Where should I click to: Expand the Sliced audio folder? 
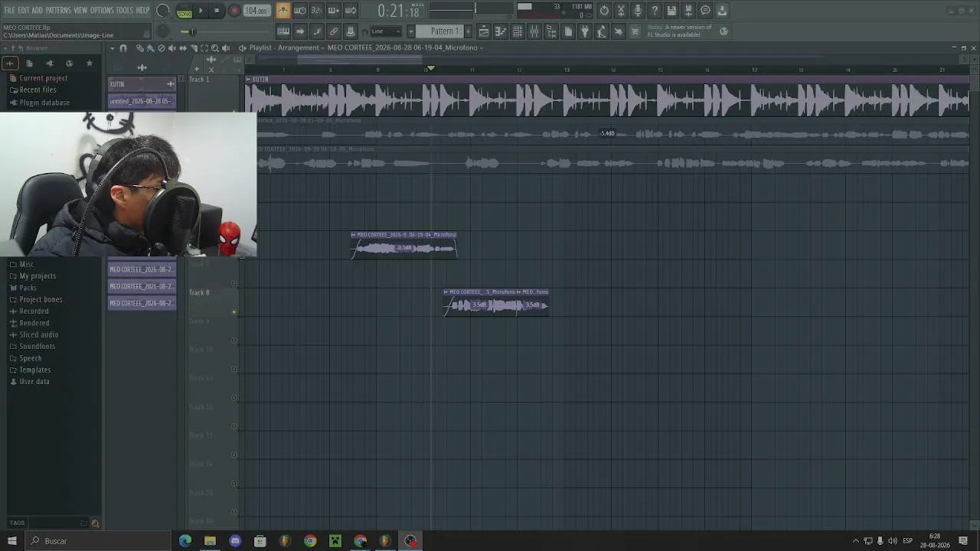[38, 334]
